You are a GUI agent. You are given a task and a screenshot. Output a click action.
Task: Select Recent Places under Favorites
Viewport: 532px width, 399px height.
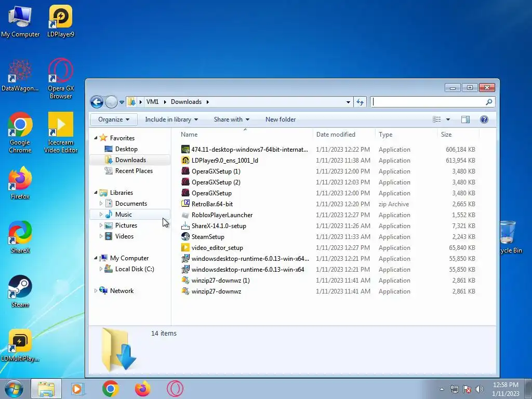tap(134, 170)
